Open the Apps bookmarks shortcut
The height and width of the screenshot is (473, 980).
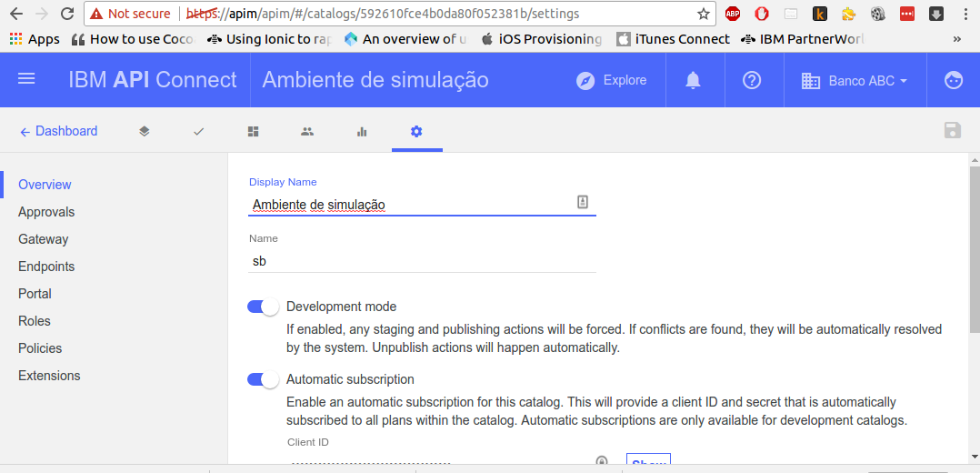35,39
